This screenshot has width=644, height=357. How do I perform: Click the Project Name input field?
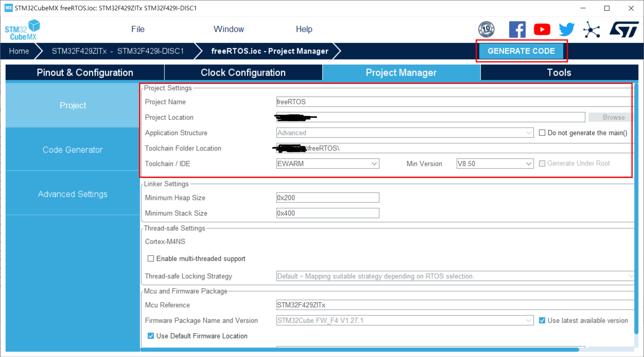(x=455, y=102)
